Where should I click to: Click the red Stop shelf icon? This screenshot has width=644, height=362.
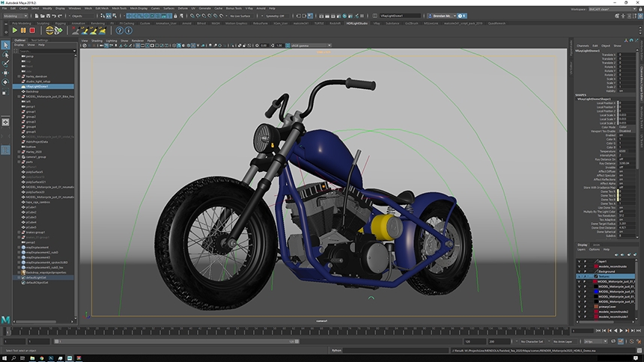32,31
